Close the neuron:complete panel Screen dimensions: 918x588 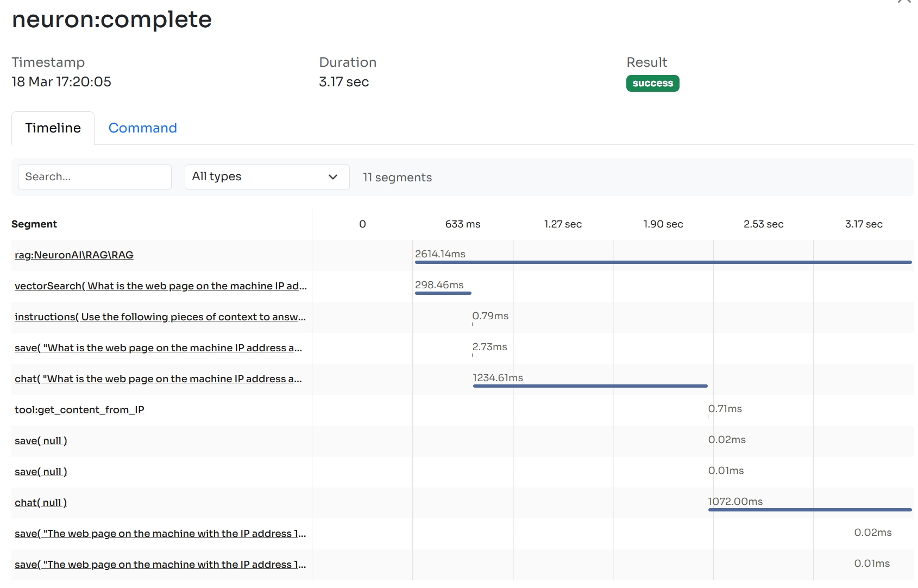[x=904, y=2]
